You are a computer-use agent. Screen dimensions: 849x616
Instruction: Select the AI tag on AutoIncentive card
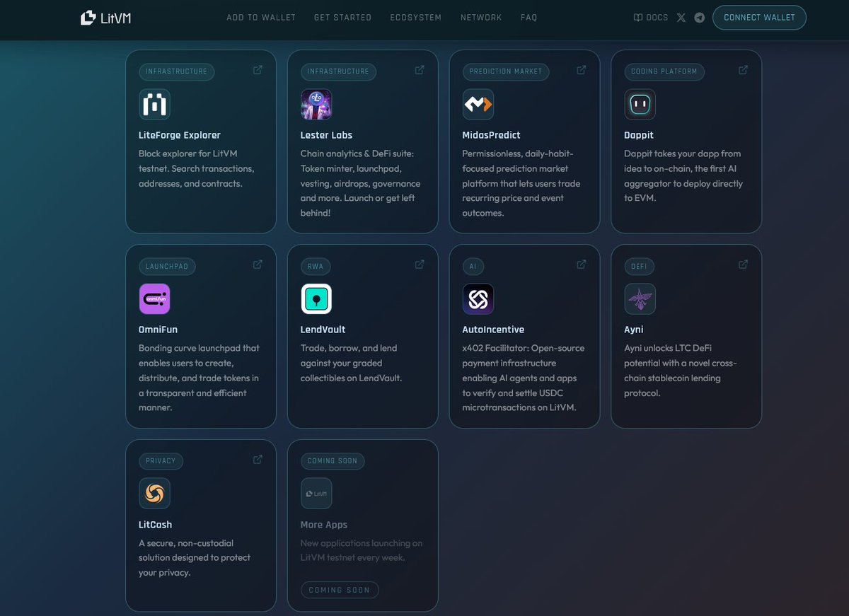point(473,266)
